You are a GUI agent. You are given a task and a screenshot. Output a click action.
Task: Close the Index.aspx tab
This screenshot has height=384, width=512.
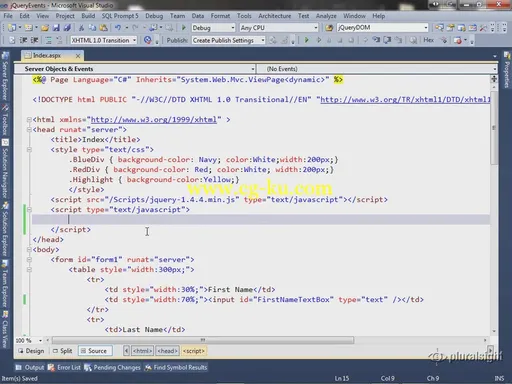pos(78,56)
